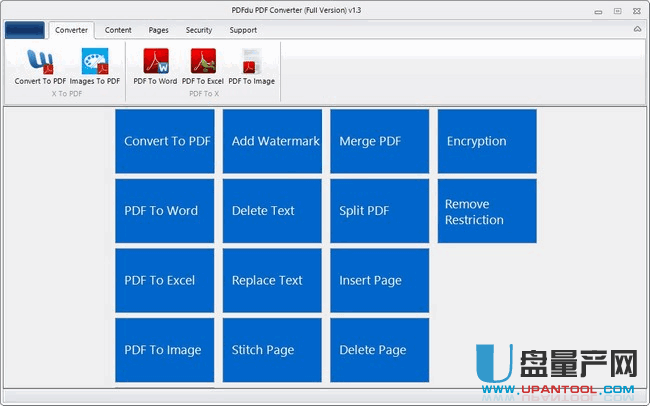
Task: Switch to the Content tab
Action: click(x=118, y=31)
